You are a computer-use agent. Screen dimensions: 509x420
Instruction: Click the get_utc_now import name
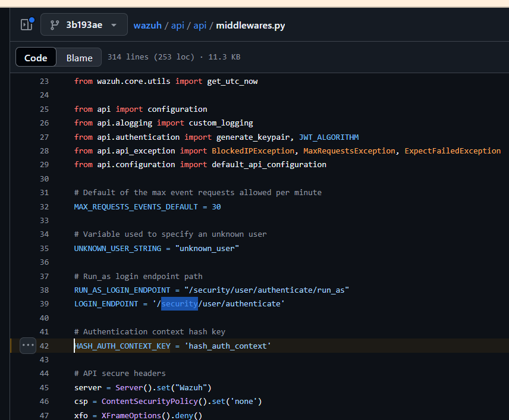[232, 82]
